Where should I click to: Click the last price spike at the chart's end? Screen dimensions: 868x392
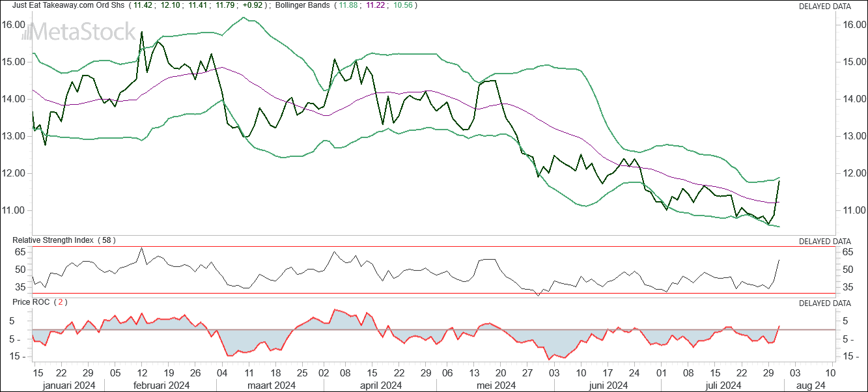tap(779, 180)
